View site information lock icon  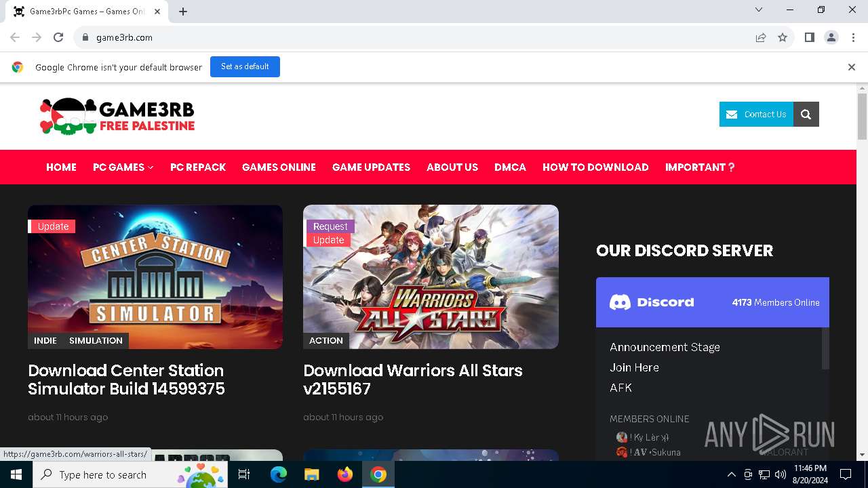pyautogui.click(x=85, y=37)
